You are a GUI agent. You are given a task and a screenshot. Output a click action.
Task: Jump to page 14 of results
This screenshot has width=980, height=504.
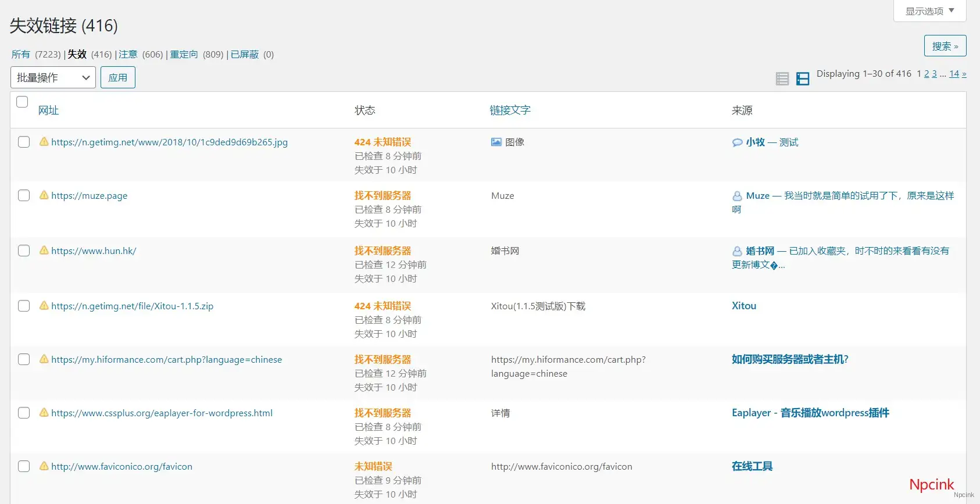954,73
